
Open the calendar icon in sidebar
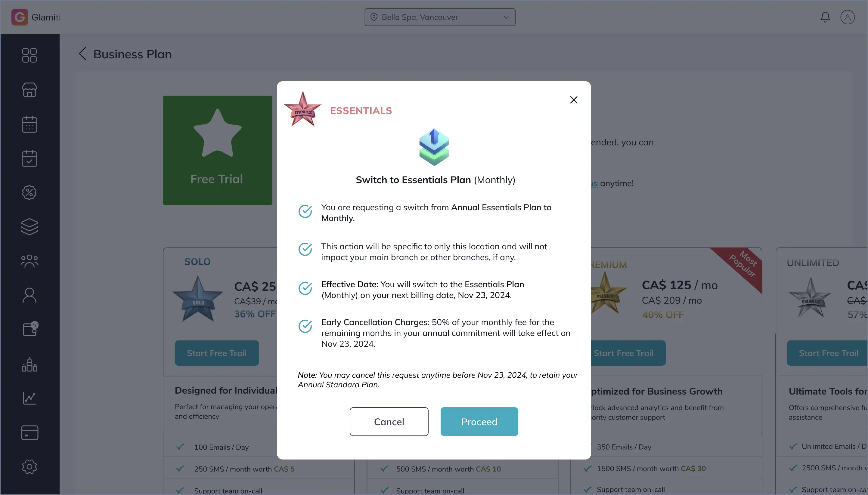pos(29,124)
